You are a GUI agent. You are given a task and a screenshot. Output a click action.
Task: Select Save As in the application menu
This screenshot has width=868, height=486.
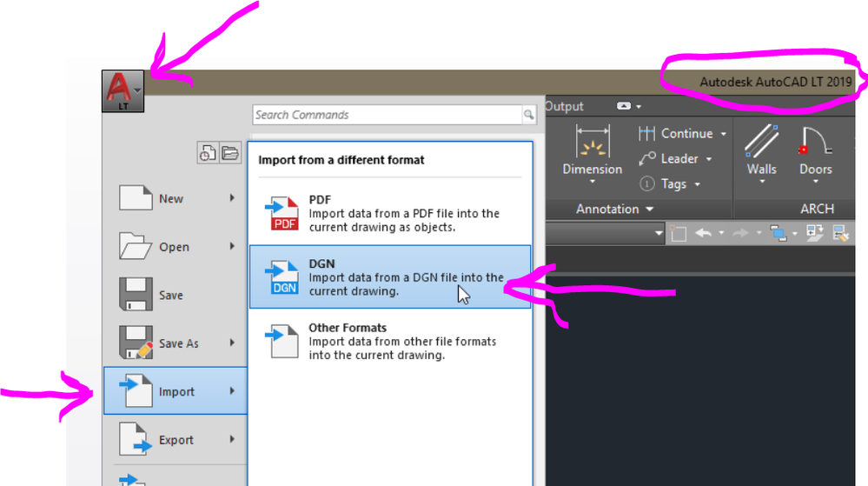175,343
